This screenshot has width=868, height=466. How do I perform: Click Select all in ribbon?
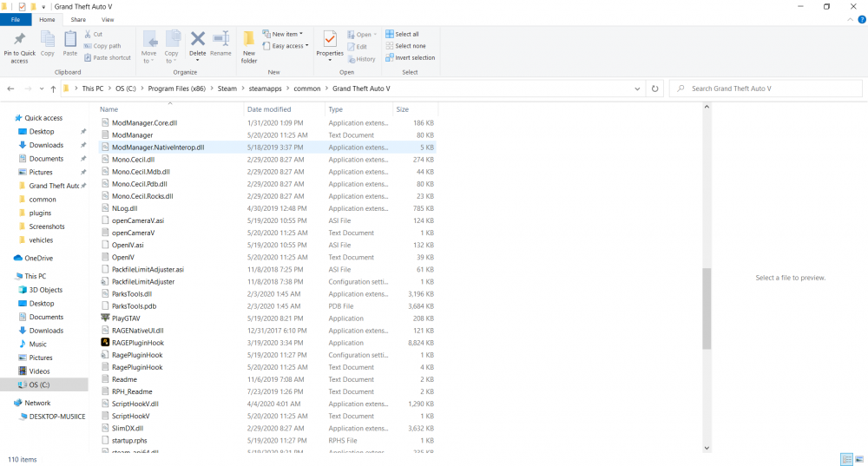(x=406, y=35)
